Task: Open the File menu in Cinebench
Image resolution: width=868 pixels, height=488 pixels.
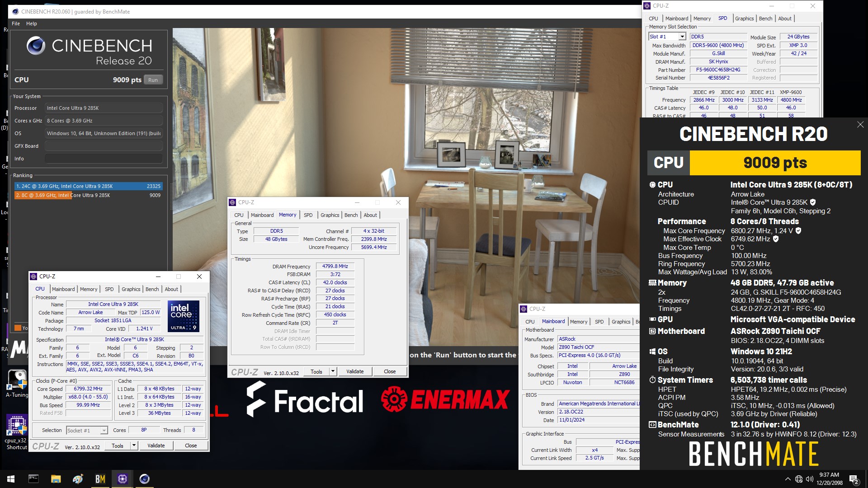Action: coord(16,23)
